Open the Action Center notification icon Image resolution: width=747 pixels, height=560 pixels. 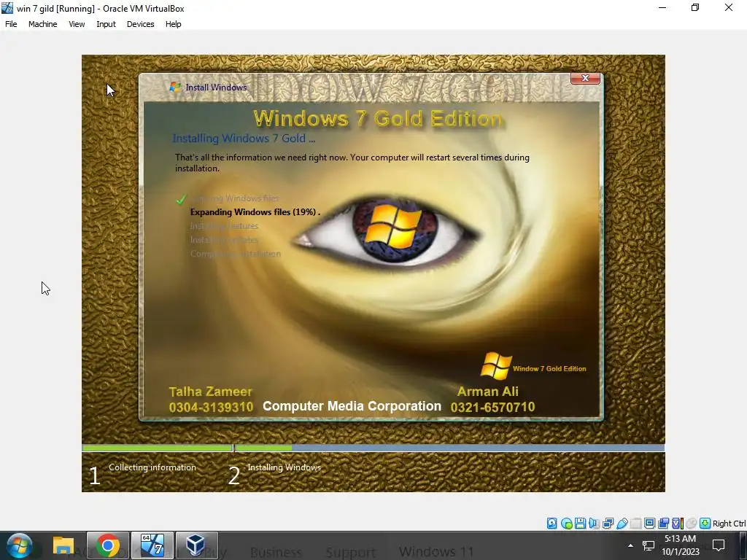[719, 545]
